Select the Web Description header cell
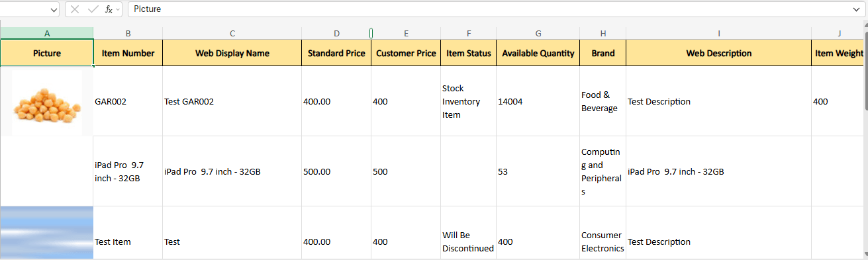 click(718, 53)
